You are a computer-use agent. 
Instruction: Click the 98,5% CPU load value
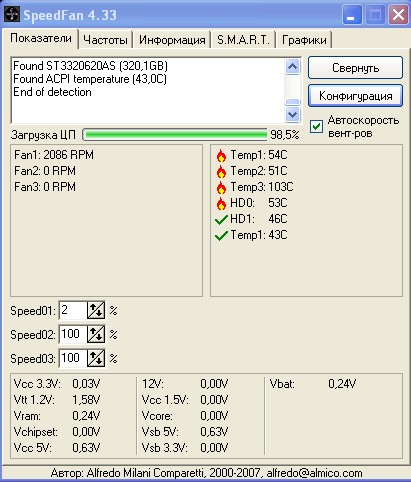pos(285,135)
